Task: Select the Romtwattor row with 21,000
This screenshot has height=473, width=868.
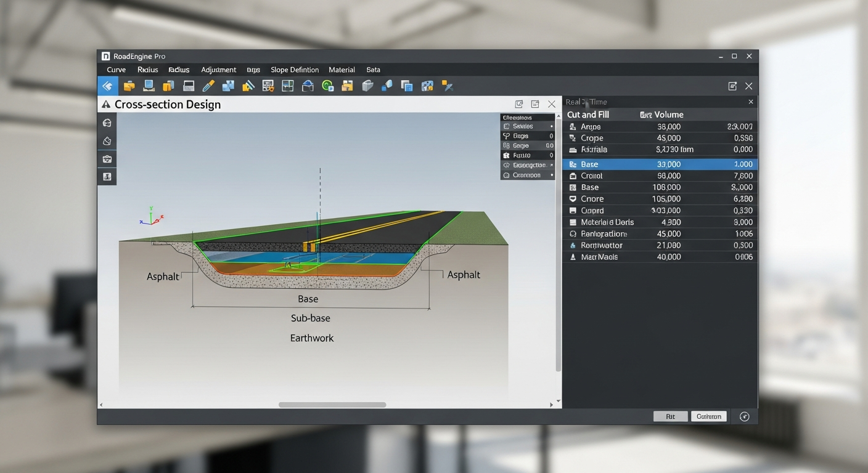Action: pyautogui.click(x=660, y=245)
